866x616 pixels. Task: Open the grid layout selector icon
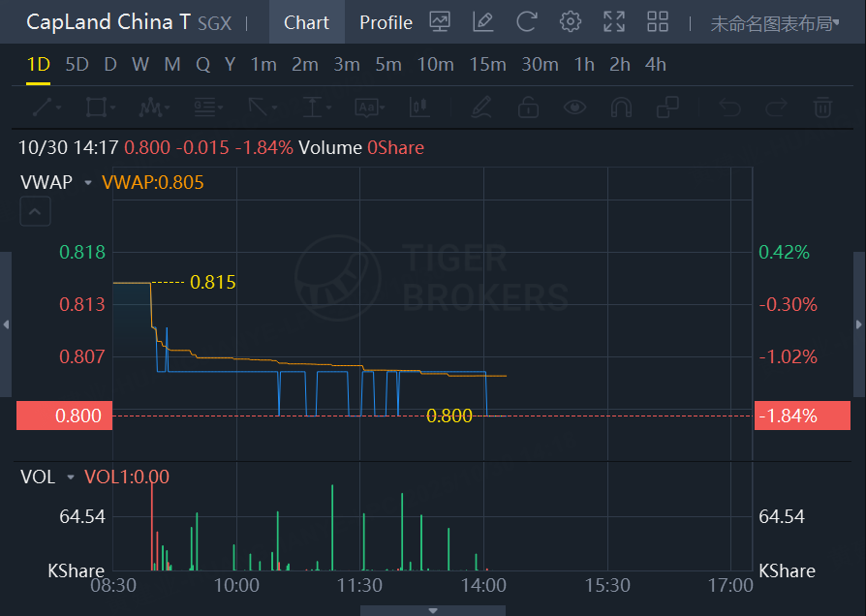click(x=658, y=21)
